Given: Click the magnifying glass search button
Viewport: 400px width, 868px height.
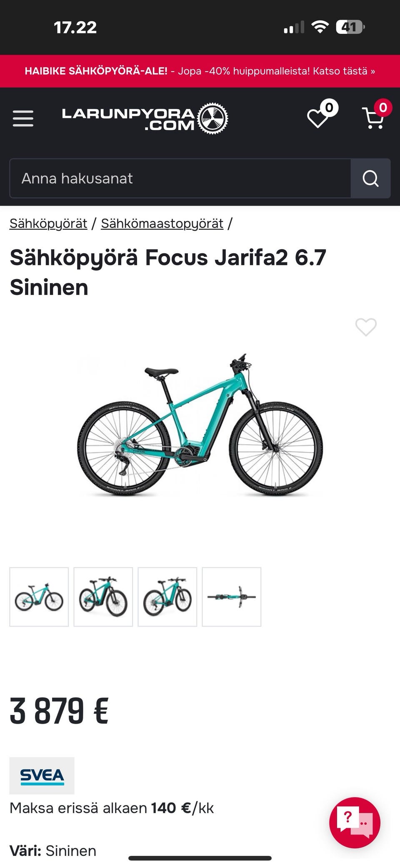Looking at the screenshot, I should tap(370, 179).
